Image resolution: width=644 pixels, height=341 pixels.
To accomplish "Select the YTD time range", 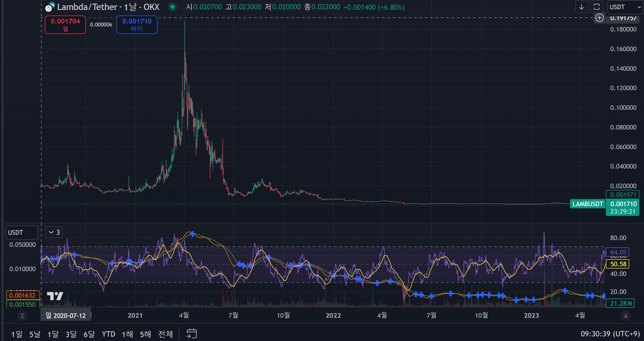I will 108,334.
